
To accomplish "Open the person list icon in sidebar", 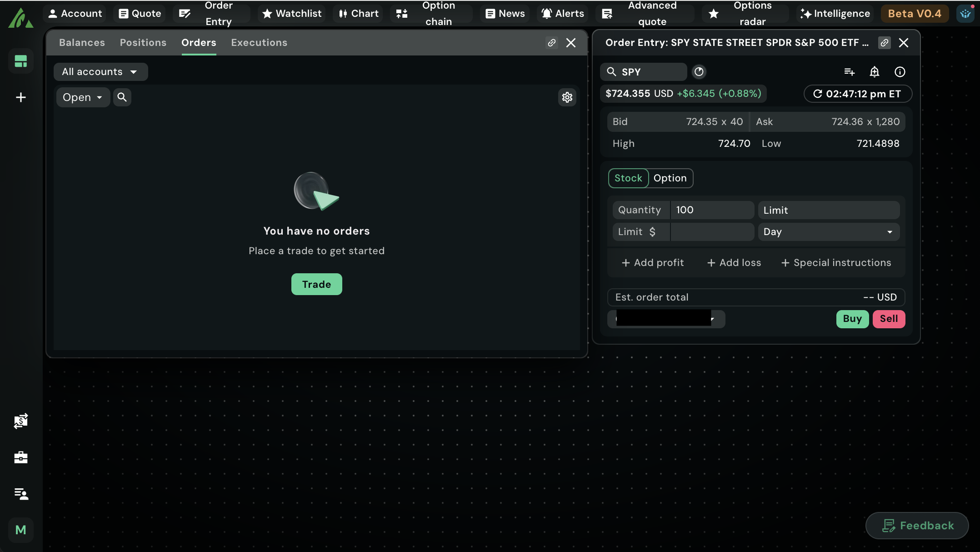I will coord(21,494).
